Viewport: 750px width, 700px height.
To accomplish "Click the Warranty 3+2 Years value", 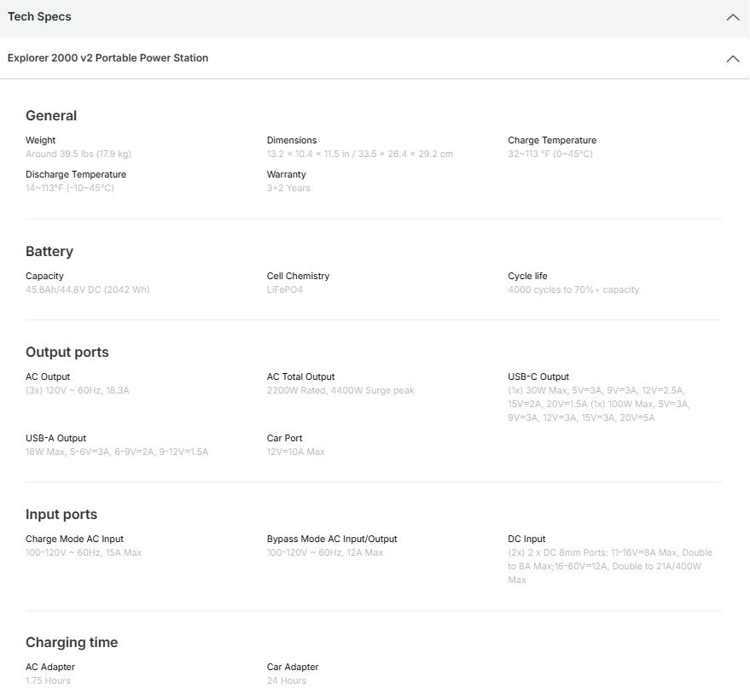I will [288, 189].
